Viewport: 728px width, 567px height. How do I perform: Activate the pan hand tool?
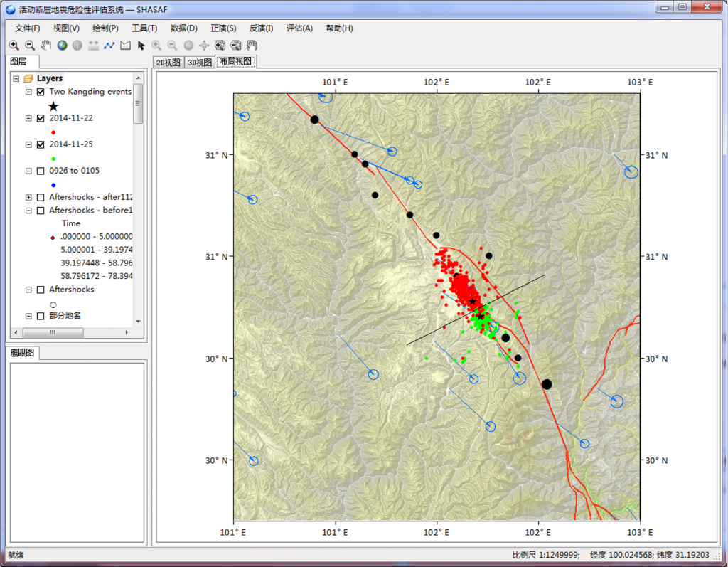[45, 46]
